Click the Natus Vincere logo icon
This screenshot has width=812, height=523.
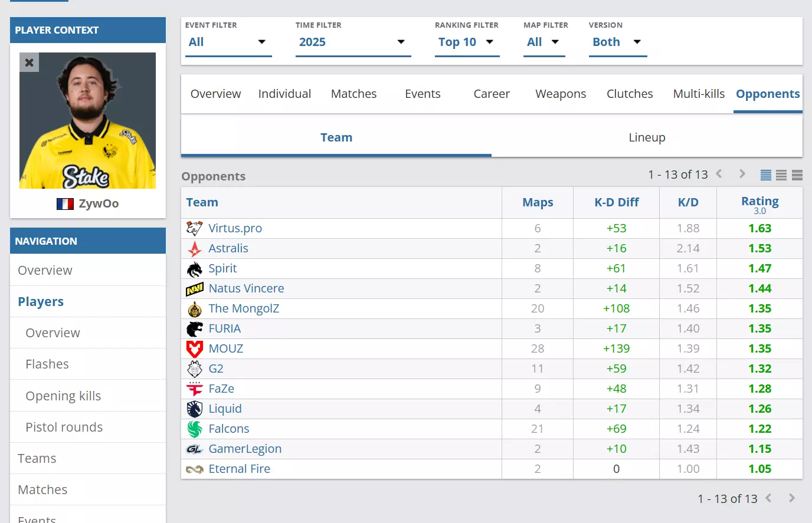tap(194, 289)
